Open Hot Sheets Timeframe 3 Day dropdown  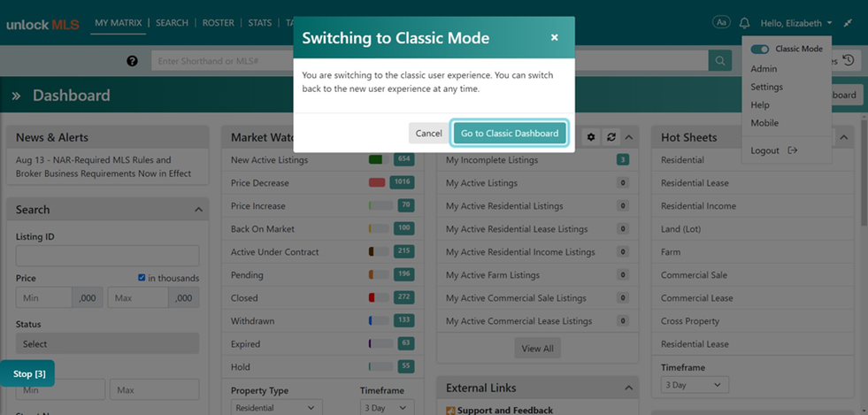point(695,385)
